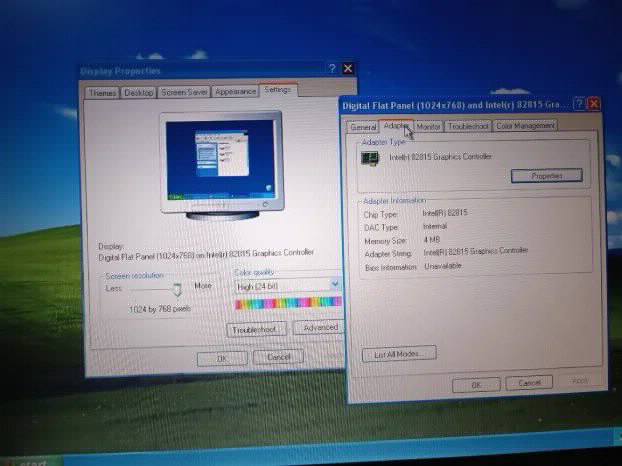Viewport: 622px width, 466px height.
Task: Cancel the adapter properties dialog
Action: [x=529, y=383]
